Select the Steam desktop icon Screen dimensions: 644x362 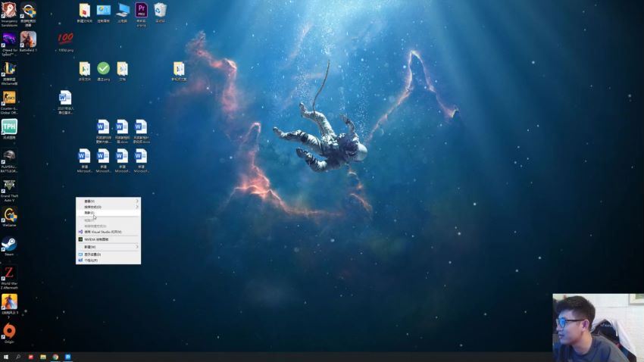[9, 246]
